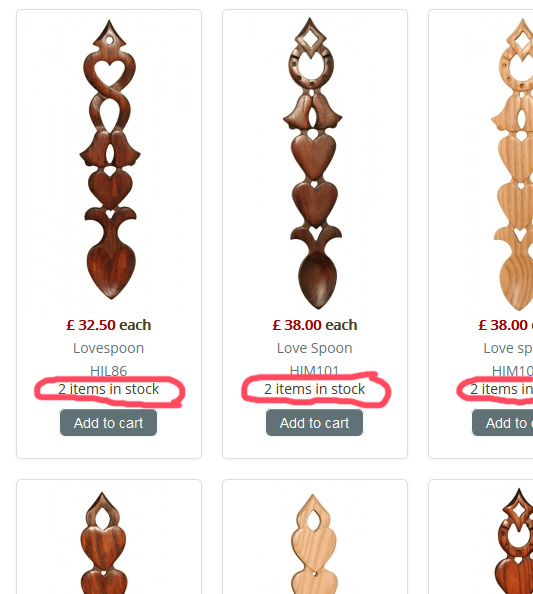
Task: Click the partially visible third Add to cart button
Action: (503, 423)
